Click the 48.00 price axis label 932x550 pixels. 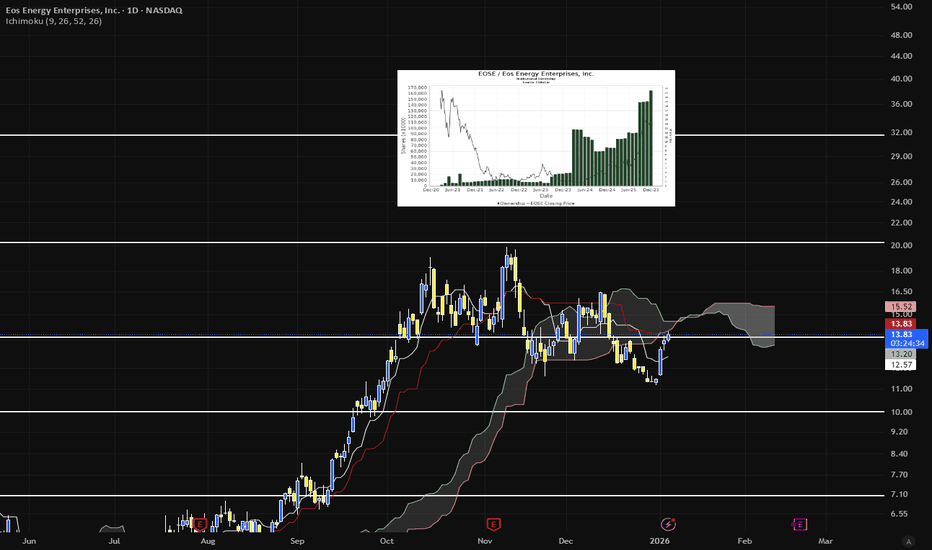900,35
